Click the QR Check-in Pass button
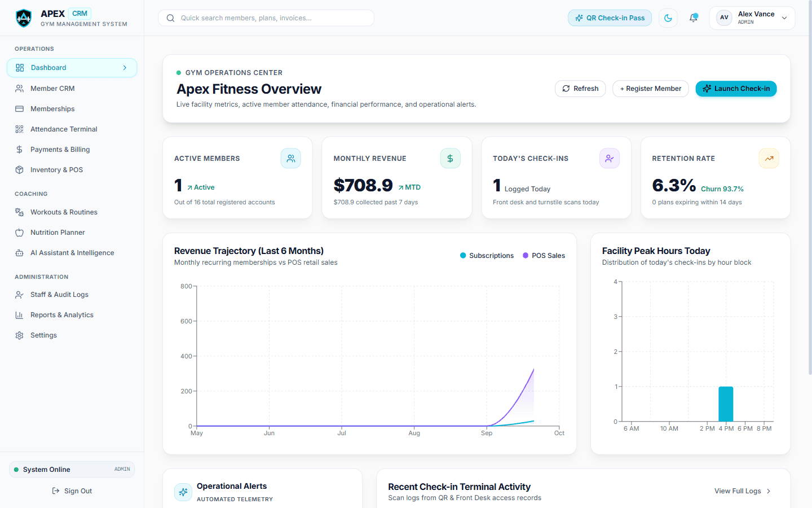Screen dimensions: 812x508 (x=610, y=18)
